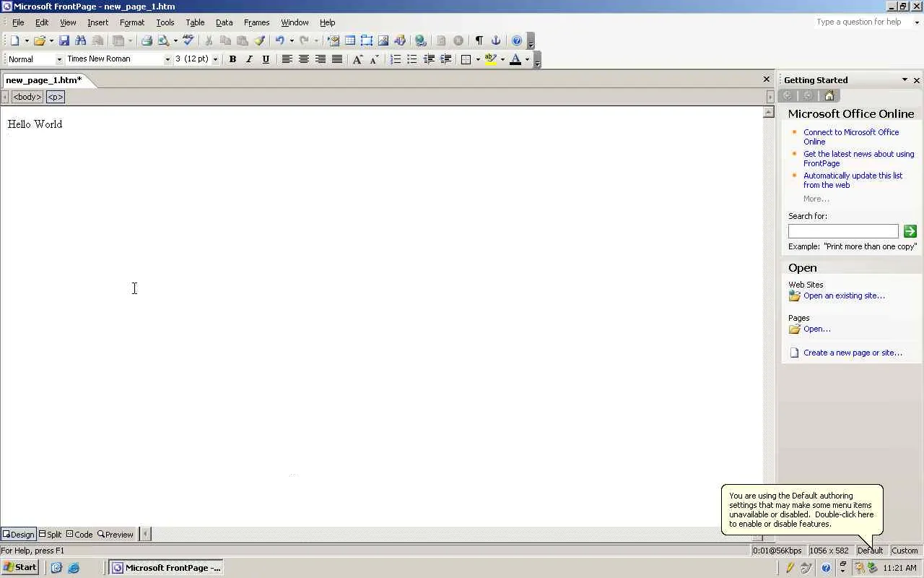Open the Style dropdown showing Normal
The image size is (924, 578).
59,59
